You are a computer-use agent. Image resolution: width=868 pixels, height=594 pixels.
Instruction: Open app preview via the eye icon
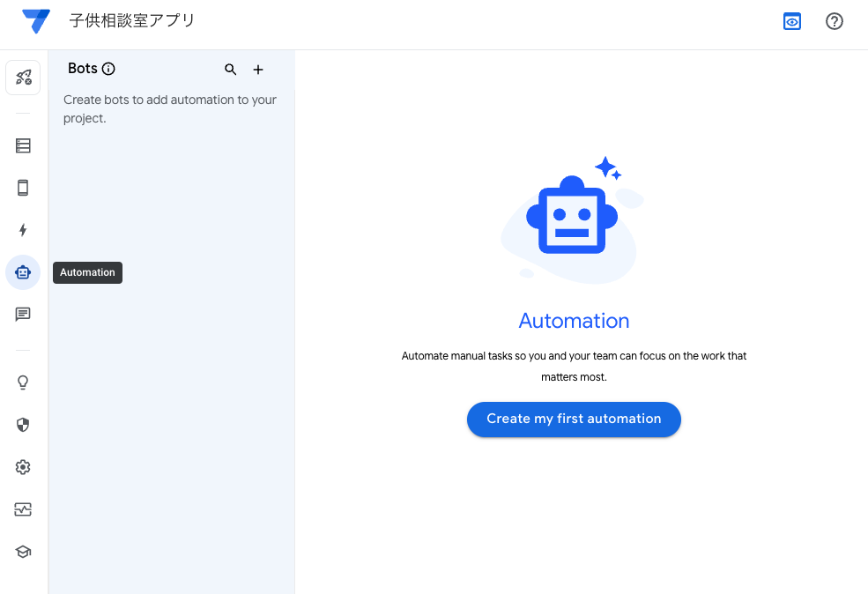(791, 20)
